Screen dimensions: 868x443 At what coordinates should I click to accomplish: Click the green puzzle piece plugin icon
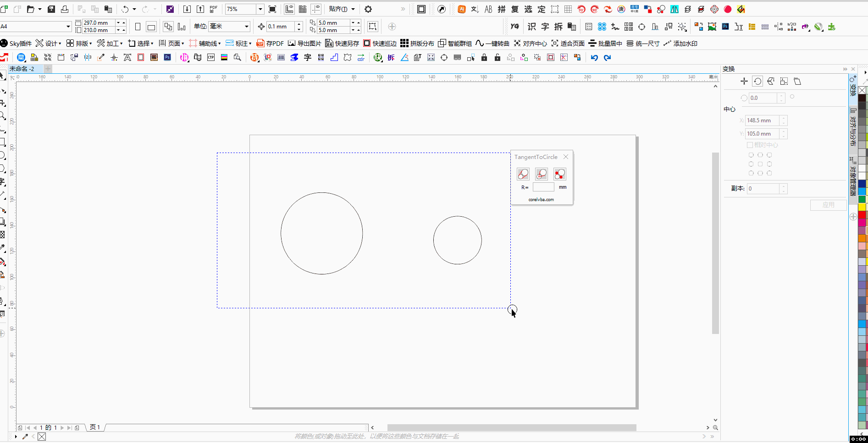pyautogui.click(x=832, y=27)
